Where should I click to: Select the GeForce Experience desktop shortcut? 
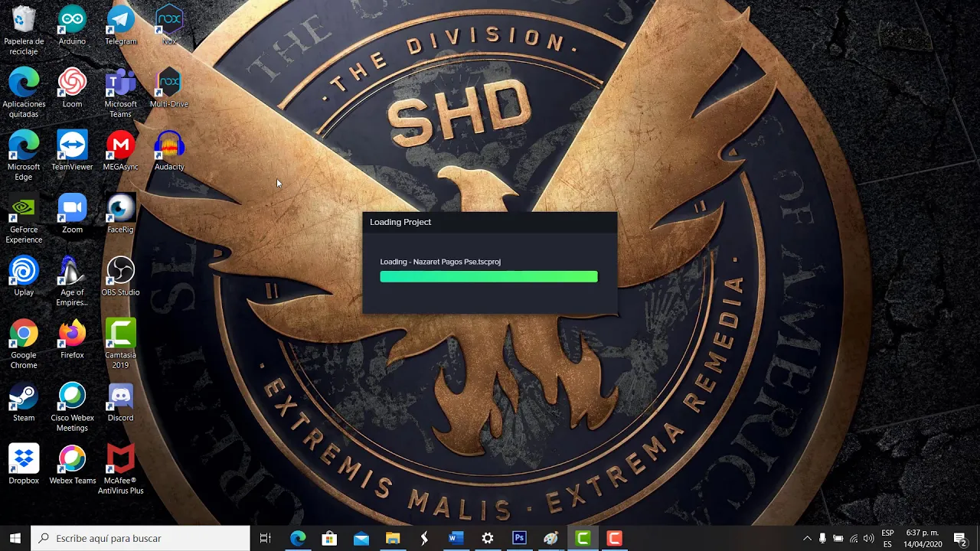tap(24, 219)
